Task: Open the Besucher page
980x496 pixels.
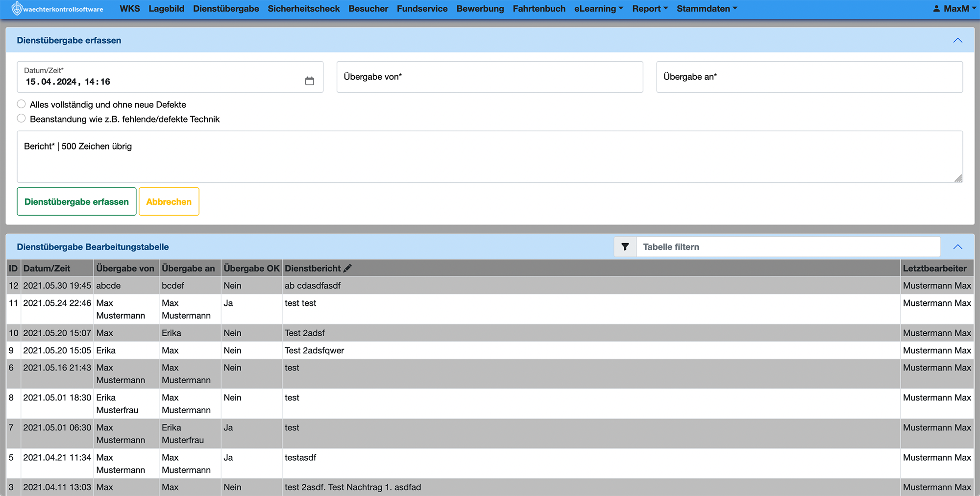Action: (368, 8)
